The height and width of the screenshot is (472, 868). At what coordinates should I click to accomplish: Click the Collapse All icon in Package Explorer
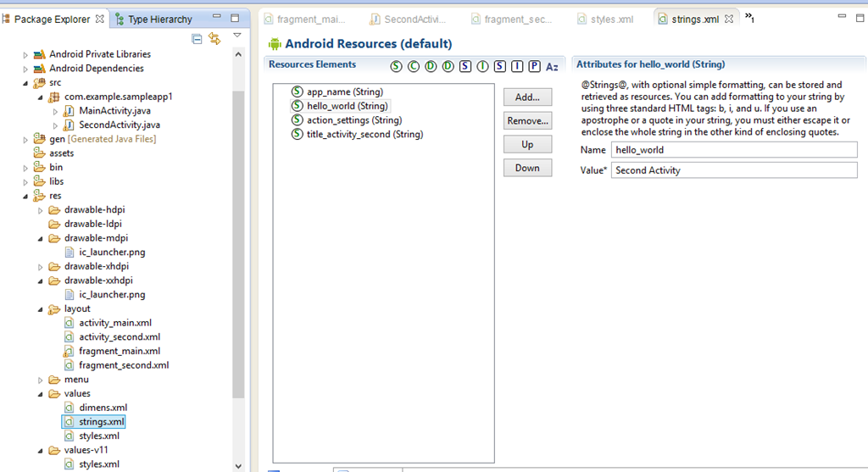(x=197, y=39)
